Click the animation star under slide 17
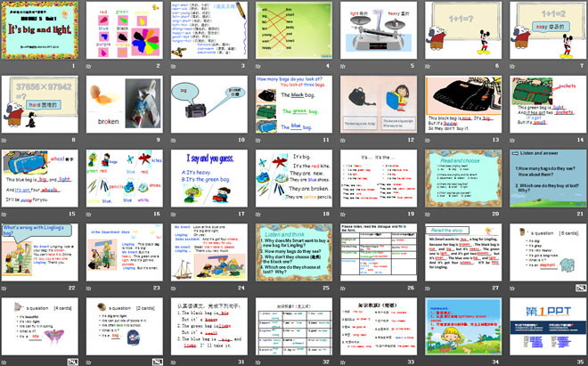The height and width of the screenshot is (366, 588). pos(173,215)
